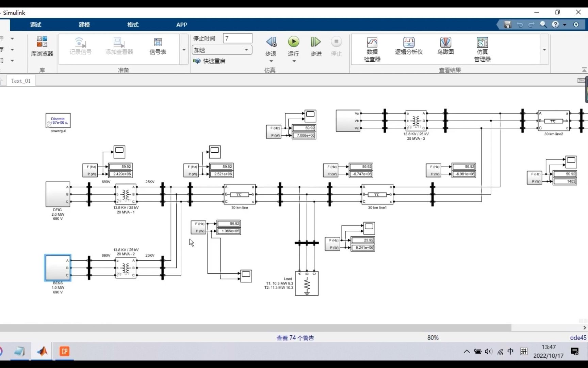Expand the Run button dropdown arrow
This screenshot has width=588, height=368.
[x=294, y=61]
